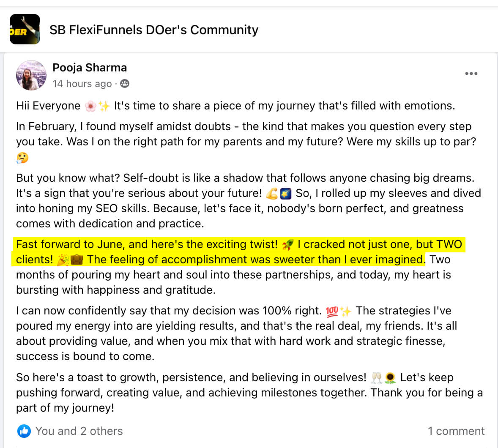The image size is (498, 448).
Task: Open Pooja Sharma's profile via her name
Action: (x=90, y=68)
